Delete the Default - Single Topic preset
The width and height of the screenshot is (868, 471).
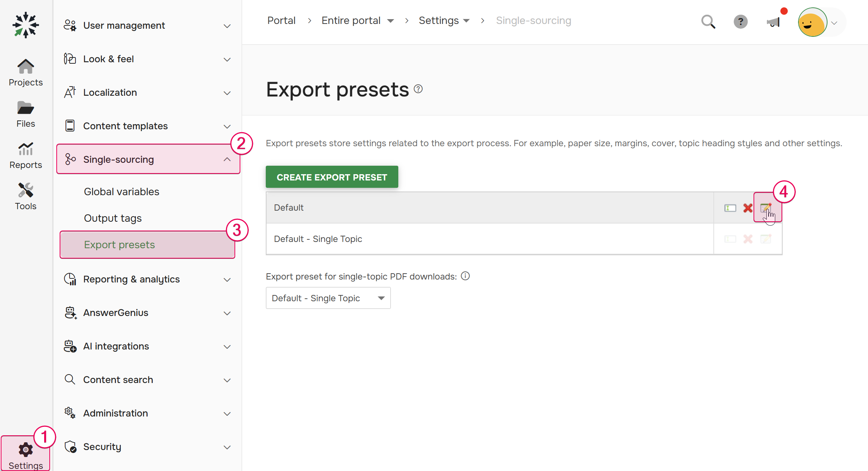click(748, 239)
